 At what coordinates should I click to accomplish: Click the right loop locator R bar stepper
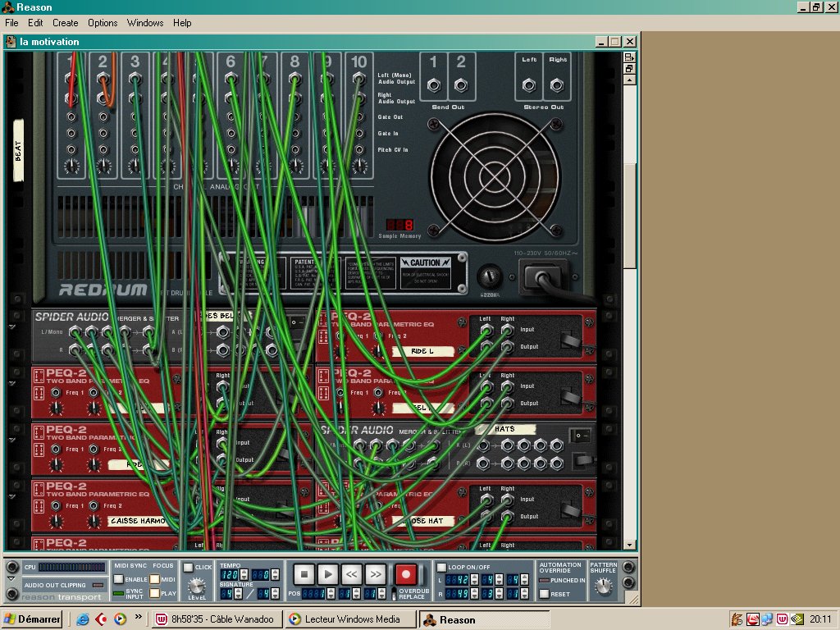[474, 594]
